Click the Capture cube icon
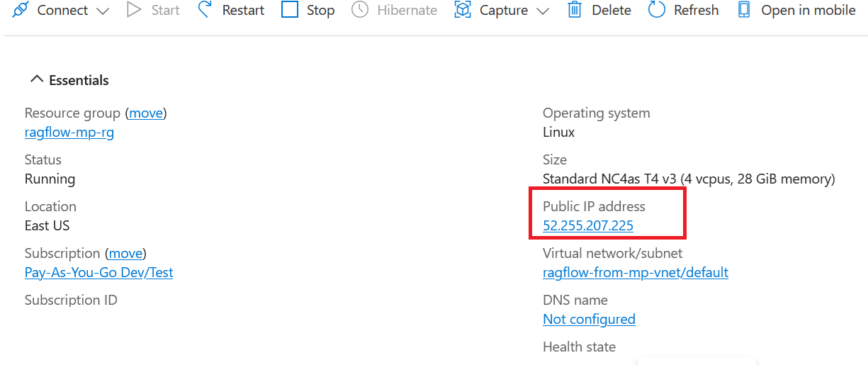The height and width of the screenshot is (365, 868). (x=463, y=10)
